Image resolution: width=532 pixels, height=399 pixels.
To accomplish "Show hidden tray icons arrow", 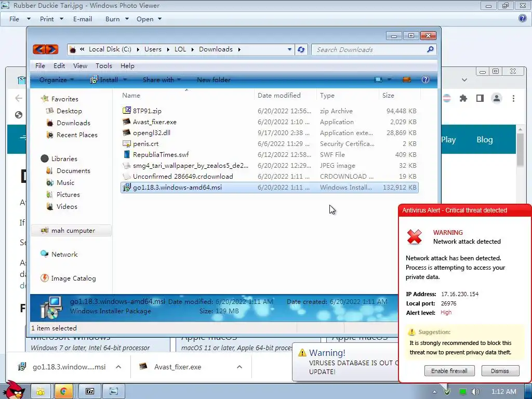I will coord(434,392).
